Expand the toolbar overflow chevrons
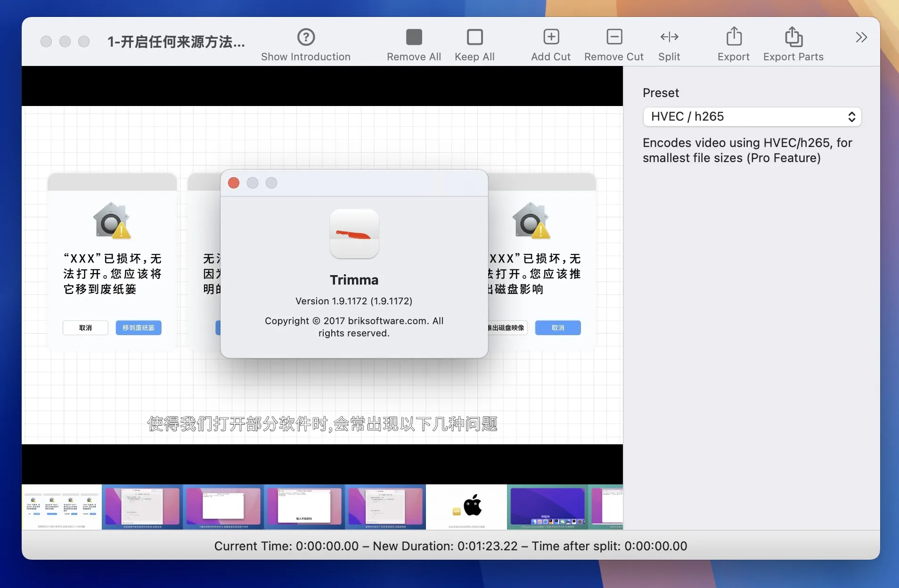Image resolution: width=899 pixels, height=588 pixels. coord(861,37)
